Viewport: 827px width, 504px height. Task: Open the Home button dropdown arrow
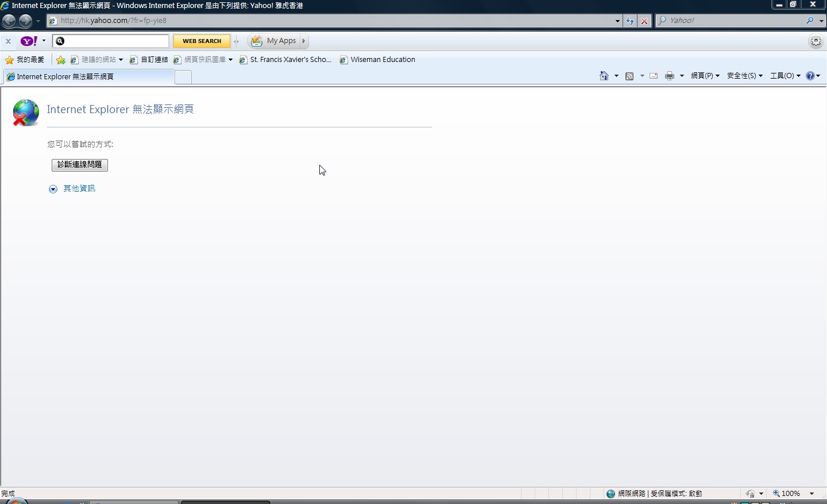[616, 76]
